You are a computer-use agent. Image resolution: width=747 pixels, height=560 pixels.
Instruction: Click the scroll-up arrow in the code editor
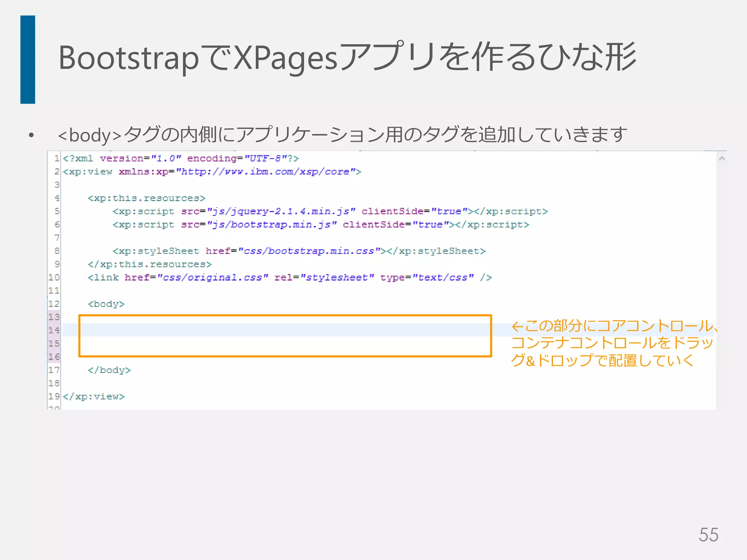click(x=721, y=159)
